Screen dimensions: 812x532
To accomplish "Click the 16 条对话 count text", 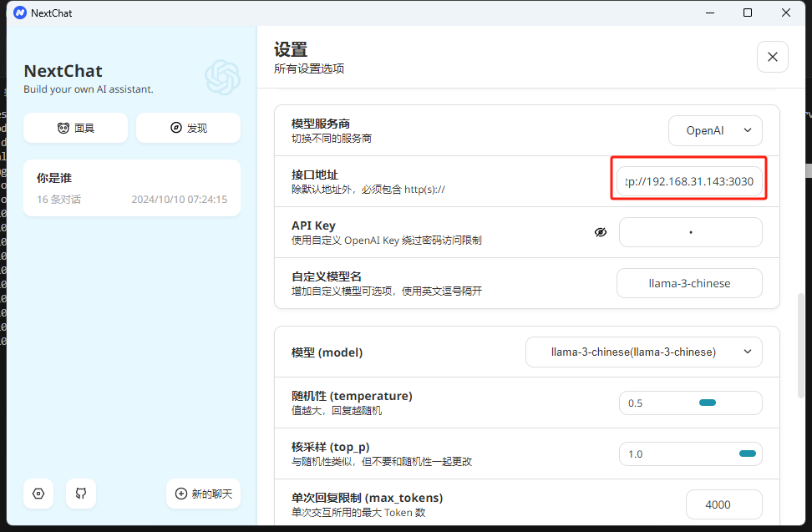I will [58, 200].
